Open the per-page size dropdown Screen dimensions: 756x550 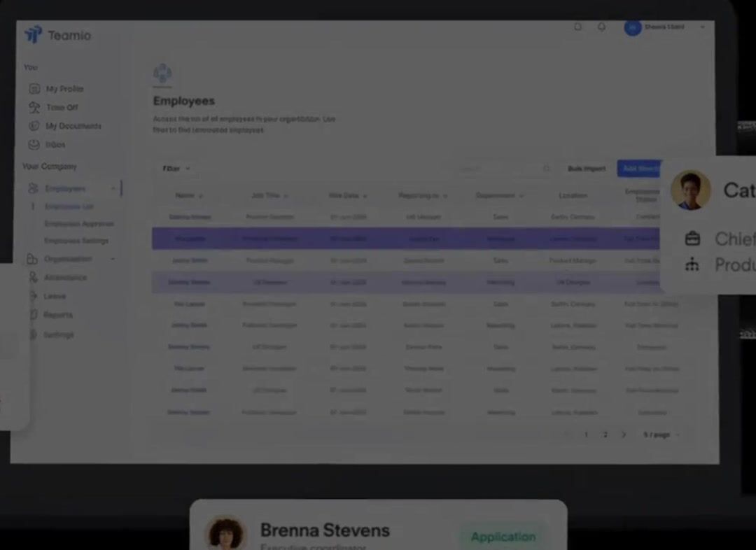click(x=661, y=435)
